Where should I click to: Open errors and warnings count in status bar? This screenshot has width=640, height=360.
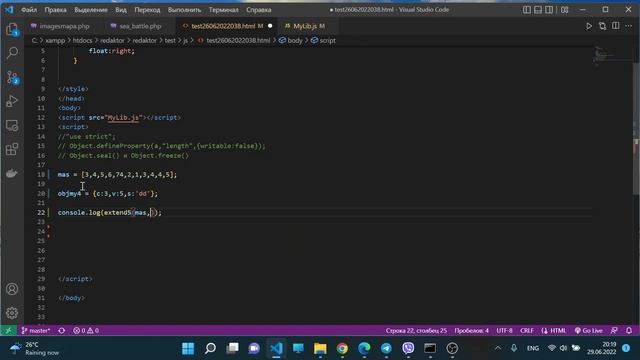click(86, 330)
